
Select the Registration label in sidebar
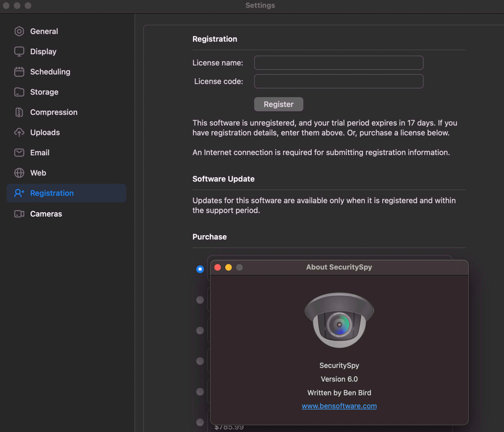52,193
